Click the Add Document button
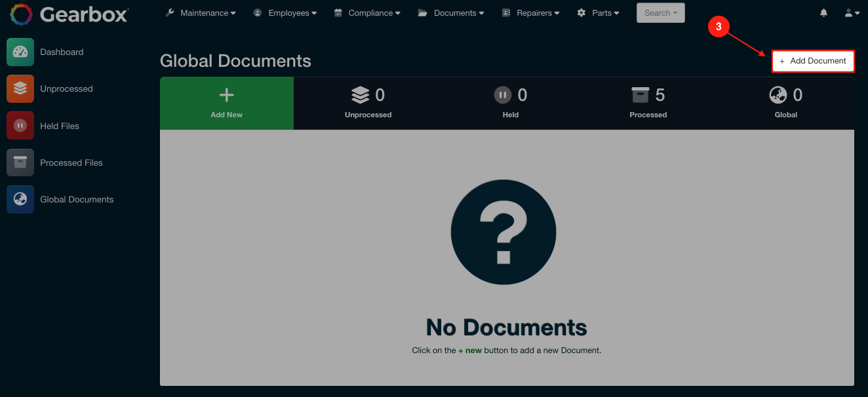 click(x=813, y=61)
